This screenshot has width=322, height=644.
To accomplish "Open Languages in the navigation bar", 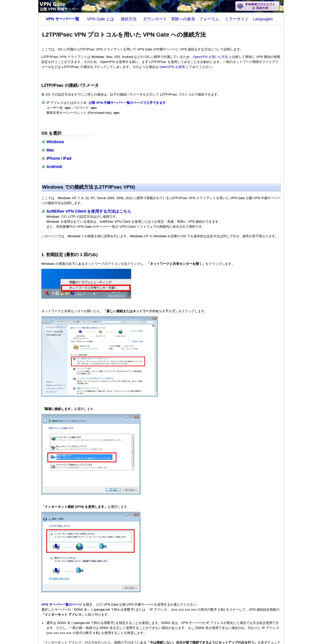I will (263, 19).
